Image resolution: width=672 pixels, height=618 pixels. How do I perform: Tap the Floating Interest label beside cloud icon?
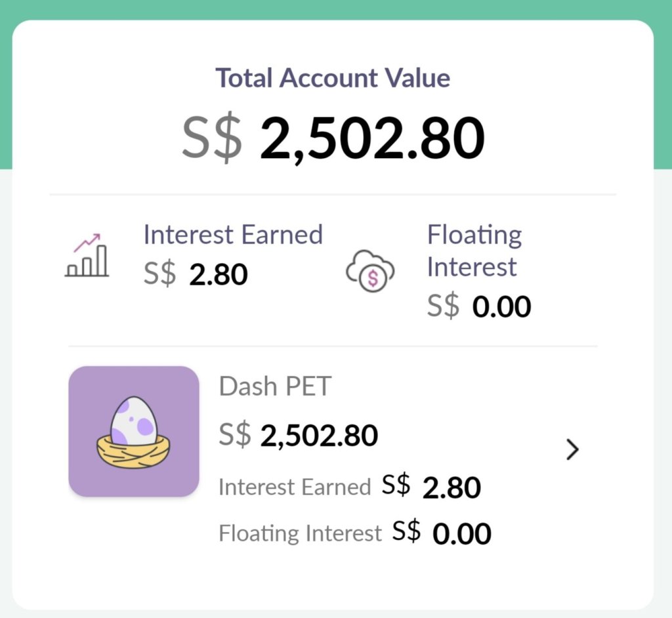(474, 251)
